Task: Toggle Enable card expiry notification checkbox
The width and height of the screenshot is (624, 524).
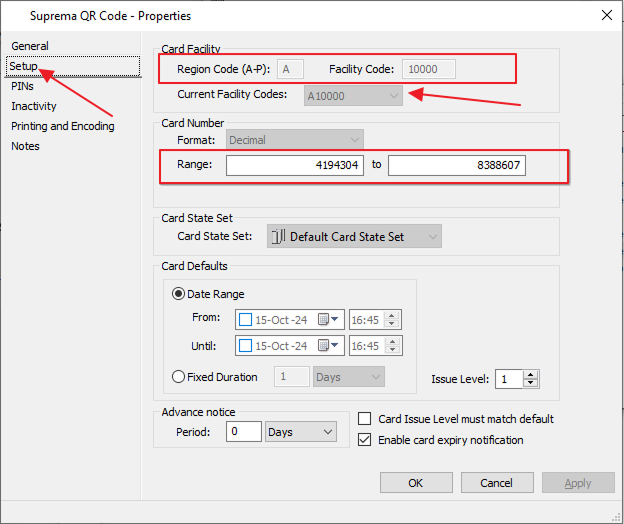Action: point(365,440)
